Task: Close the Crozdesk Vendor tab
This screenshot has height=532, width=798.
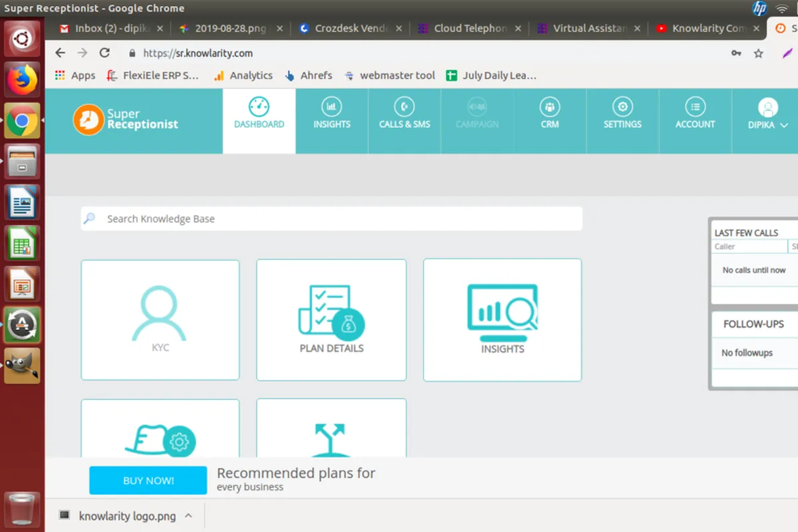Action: pos(399,29)
